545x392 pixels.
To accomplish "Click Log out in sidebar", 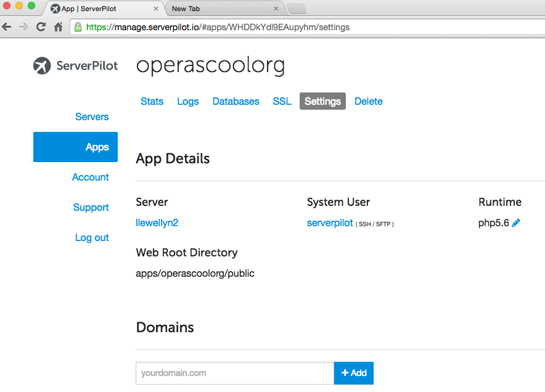I will click(x=92, y=238).
